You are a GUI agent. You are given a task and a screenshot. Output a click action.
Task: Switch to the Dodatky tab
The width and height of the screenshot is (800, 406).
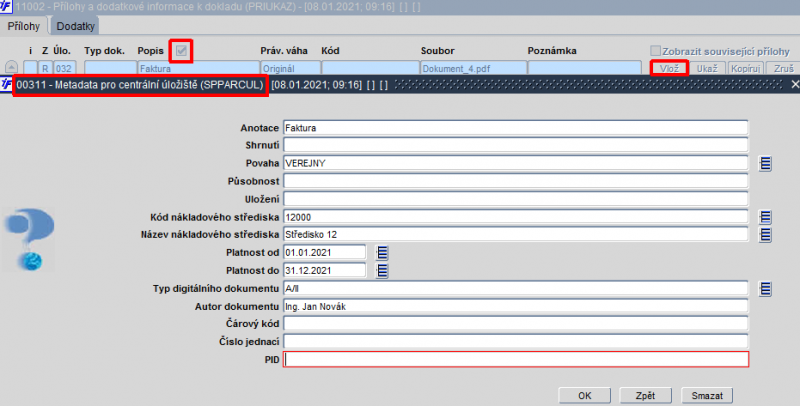(76, 26)
